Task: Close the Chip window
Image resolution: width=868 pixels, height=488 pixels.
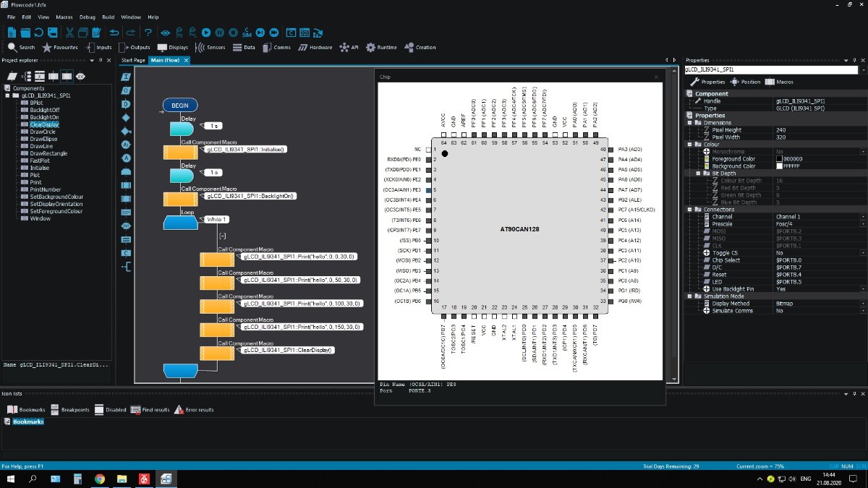Action: click(656, 76)
